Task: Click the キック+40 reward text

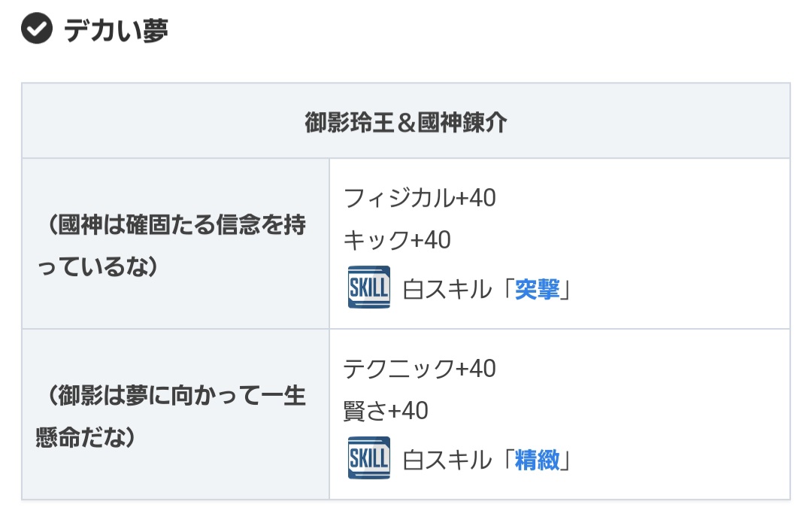Action: (397, 240)
